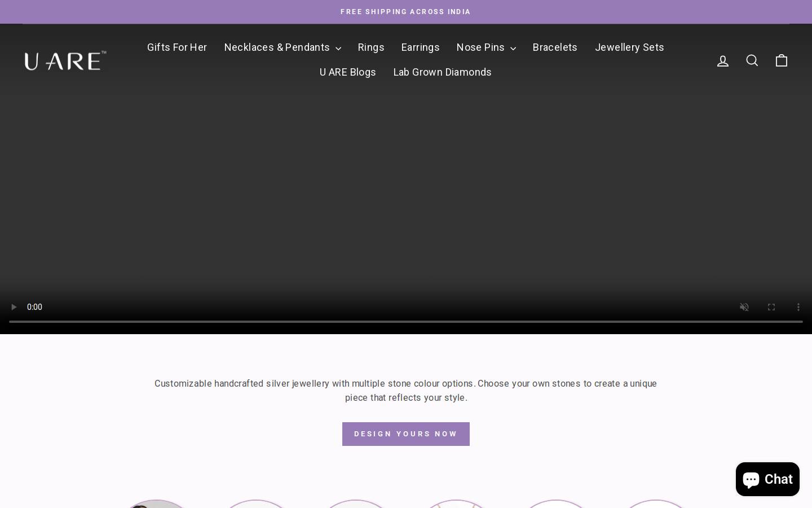This screenshot has width=812, height=508.
Task: Open the Shopify Chat widget
Action: pos(767,479)
